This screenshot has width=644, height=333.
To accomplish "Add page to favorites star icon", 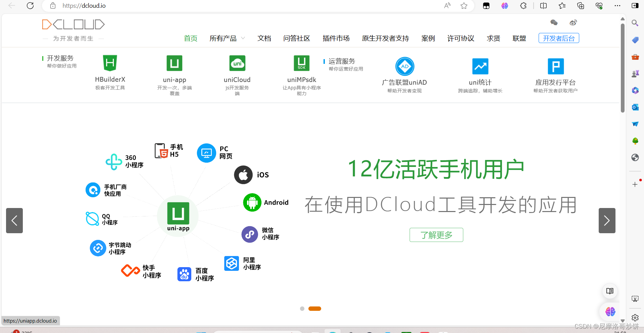I will tap(464, 6).
